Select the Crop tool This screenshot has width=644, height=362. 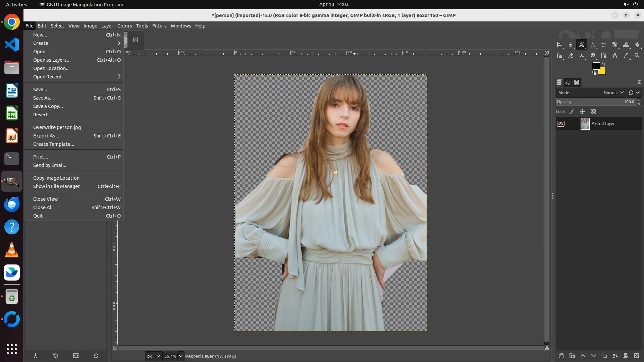point(603,45)
